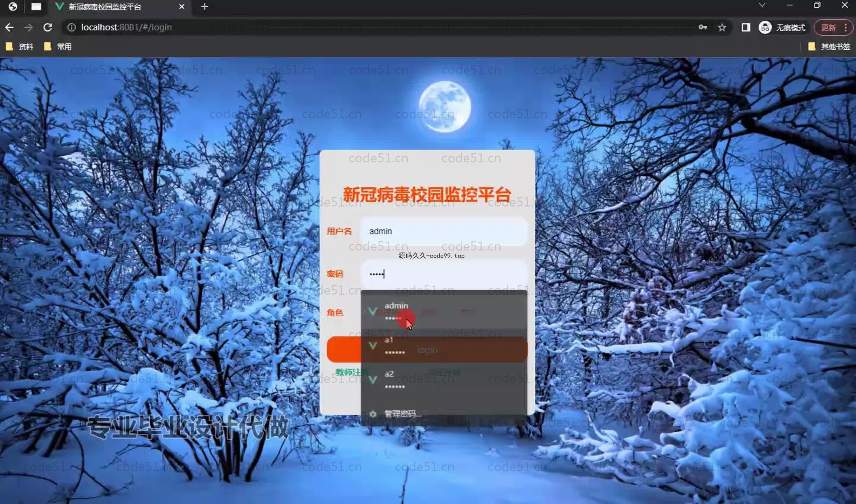Open the browser side panel
This screenshot has width=856, height=504.
[x=746, y=27]
